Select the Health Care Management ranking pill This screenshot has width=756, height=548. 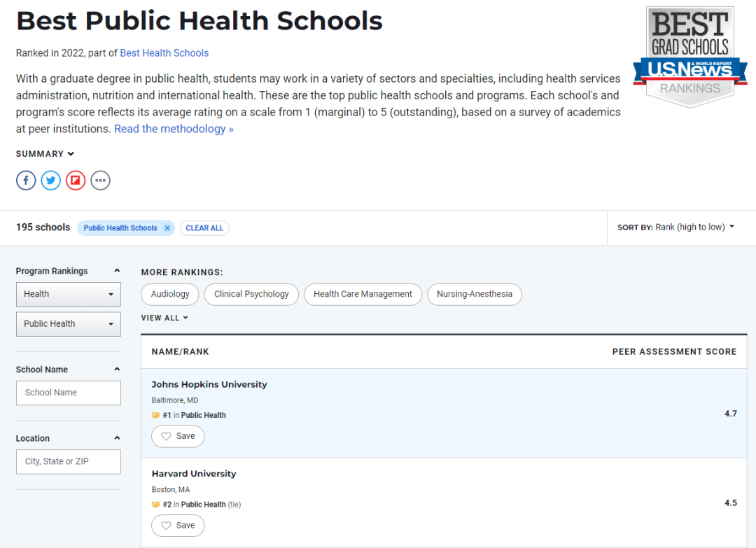(363, 294)
